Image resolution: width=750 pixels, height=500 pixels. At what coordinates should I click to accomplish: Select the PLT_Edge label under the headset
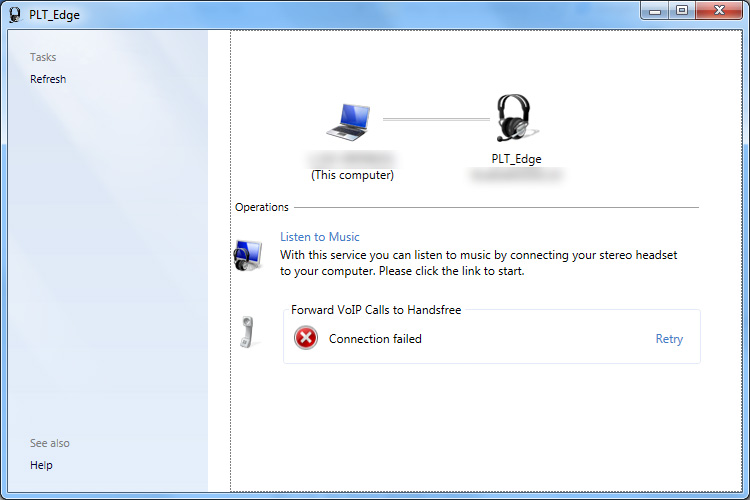(515, 158)
